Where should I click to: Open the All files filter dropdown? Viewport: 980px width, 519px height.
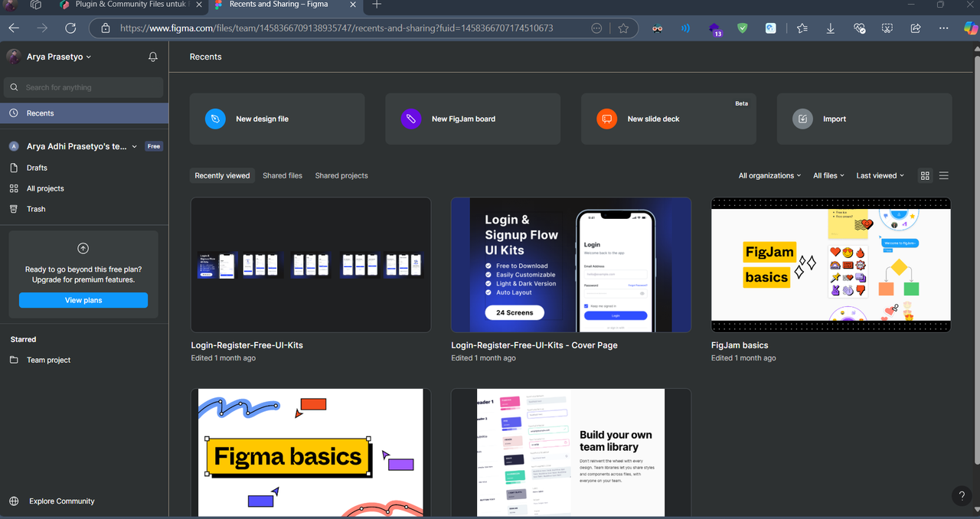pos(828,175)
